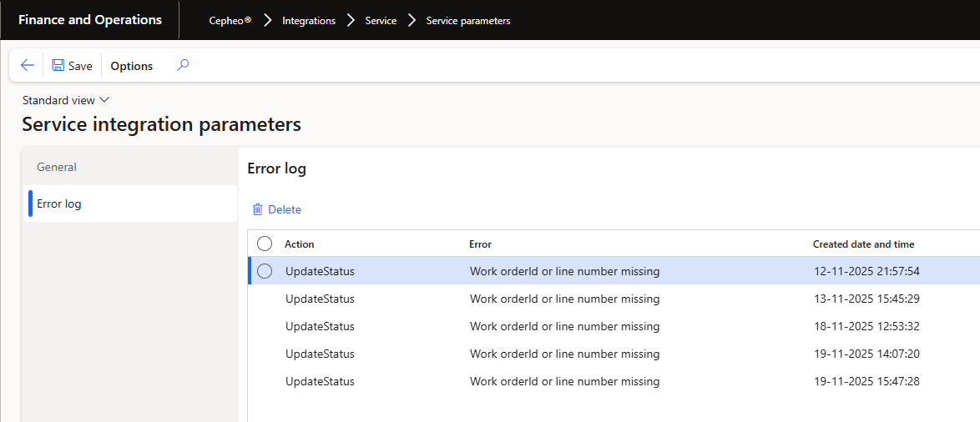Click the back arrow icon
The image size is (980, 422).
coord(28,66)
